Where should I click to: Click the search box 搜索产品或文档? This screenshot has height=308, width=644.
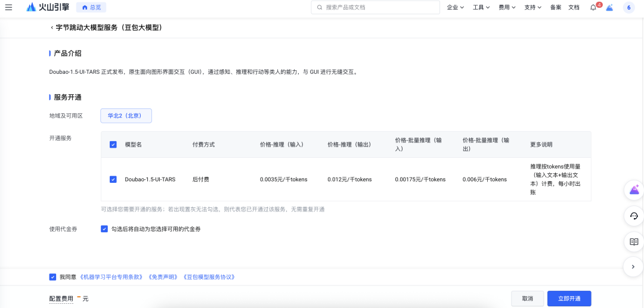[x=376, y=7]
